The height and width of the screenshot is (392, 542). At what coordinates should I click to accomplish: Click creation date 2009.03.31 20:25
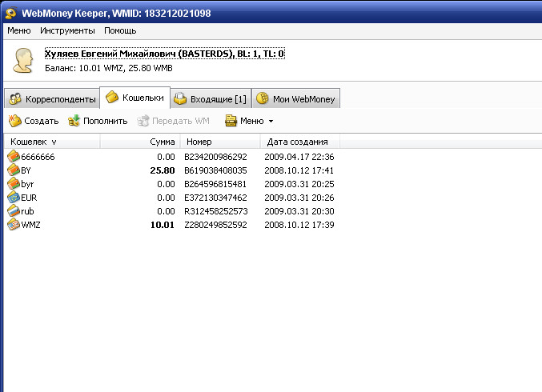click(x=299, y=184)
